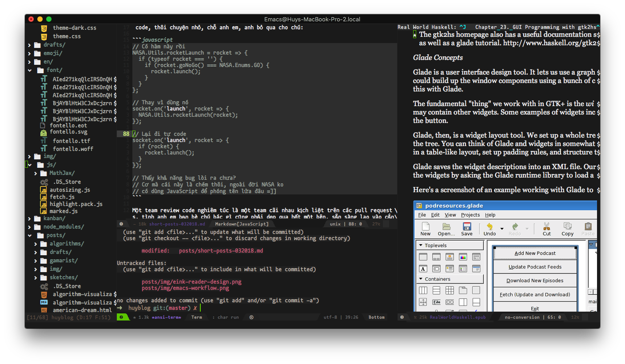
Task: Collapse the Containers section in Glade palette
Action: point(420,279)
